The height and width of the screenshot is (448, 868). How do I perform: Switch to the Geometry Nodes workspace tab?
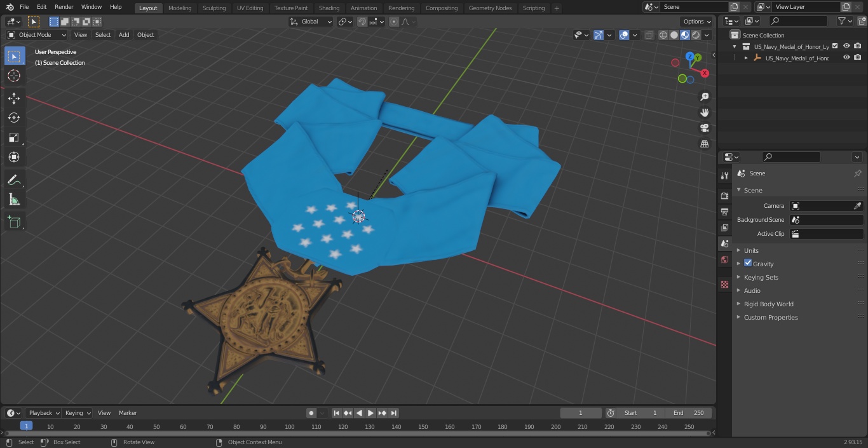coord(490,8)
